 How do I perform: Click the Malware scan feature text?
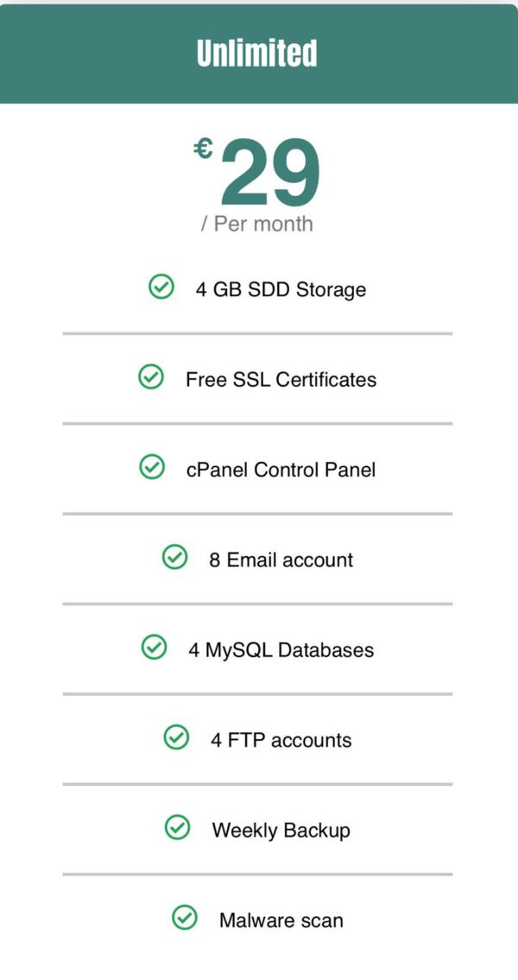pyautogui.click(x=281, y=920)
